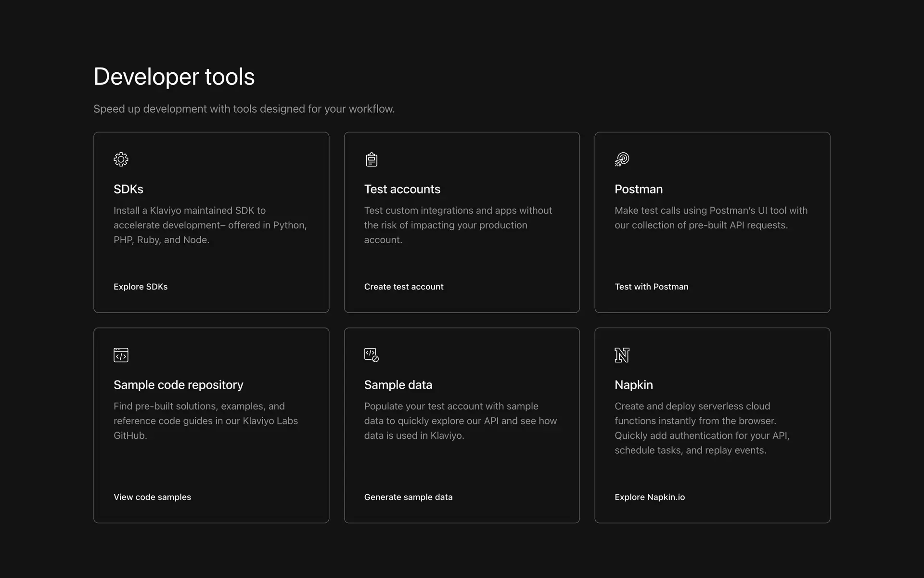The width and height of the screenshot is (924, 578).
Task: Click the SDKs card title
Action: [128, 189]
